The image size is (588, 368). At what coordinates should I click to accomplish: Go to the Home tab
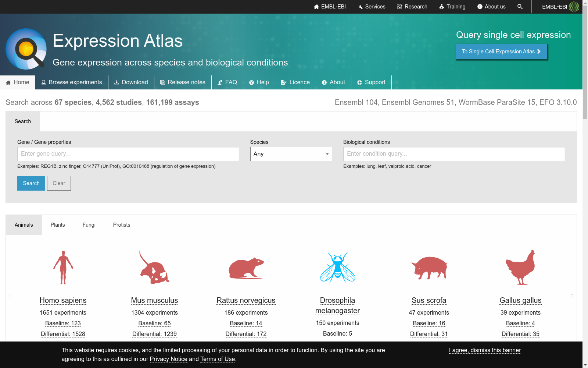18,82
